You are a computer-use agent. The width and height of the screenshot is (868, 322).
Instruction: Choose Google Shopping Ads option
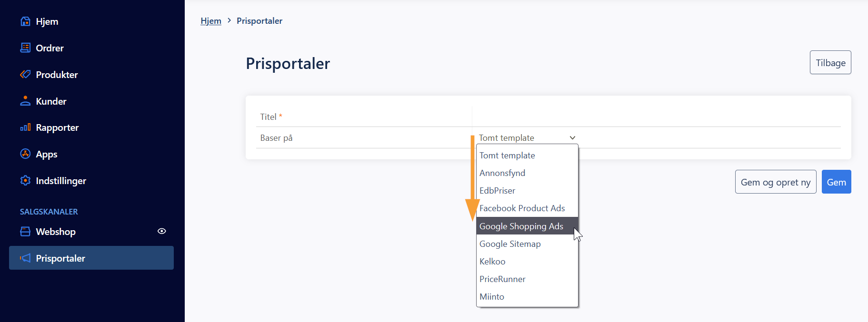[x=527, y=226]
